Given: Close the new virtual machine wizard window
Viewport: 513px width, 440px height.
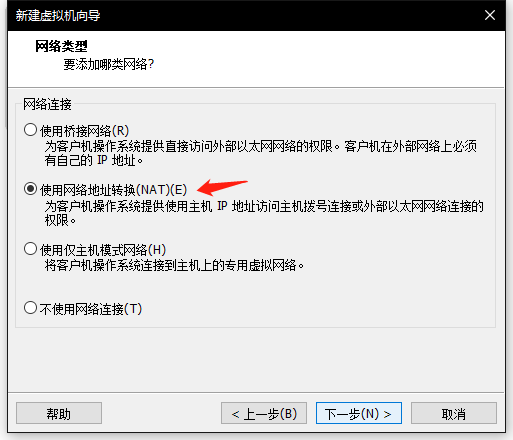Looking at the screenshot, I should 490,15.
